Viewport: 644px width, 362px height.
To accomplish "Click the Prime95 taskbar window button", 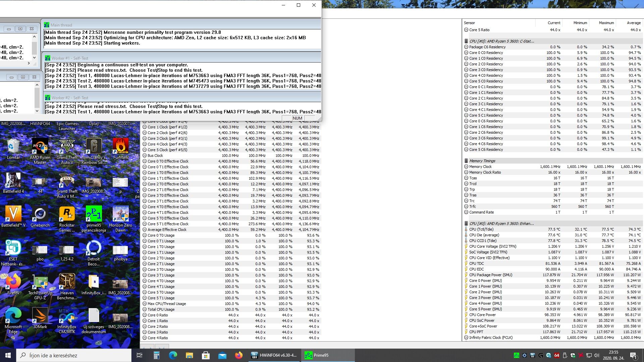I will pyautogui.click(x=328, y=355).
